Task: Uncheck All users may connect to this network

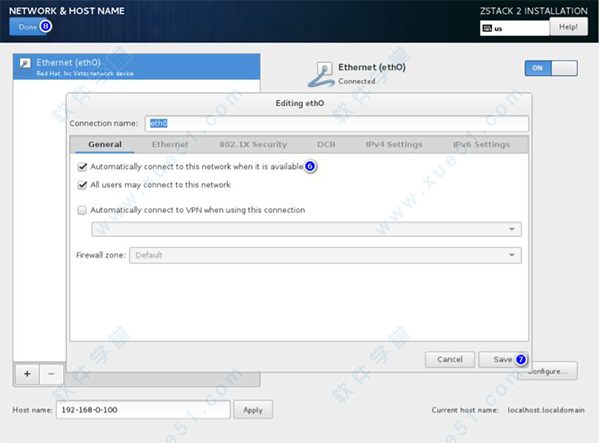Action: (82, 185)
